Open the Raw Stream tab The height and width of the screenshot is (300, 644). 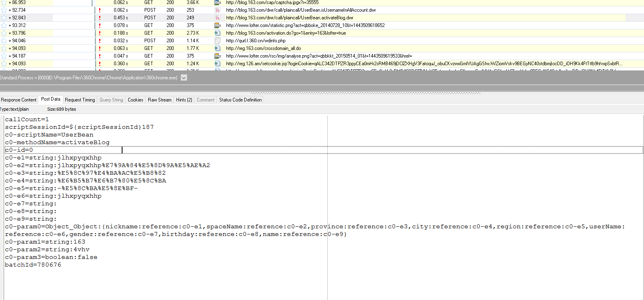[160, 100]
